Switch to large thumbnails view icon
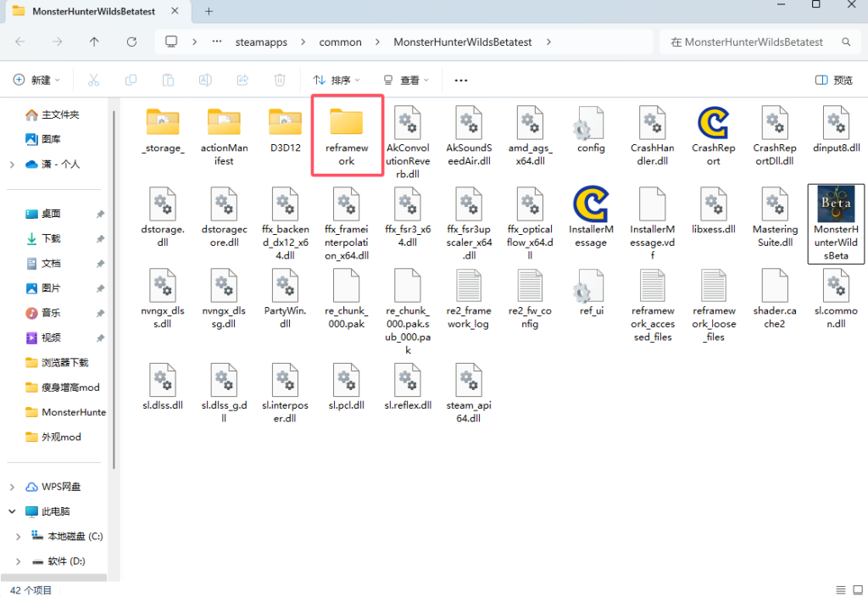Viewport: 868px width, 597px height. (858, 590)
